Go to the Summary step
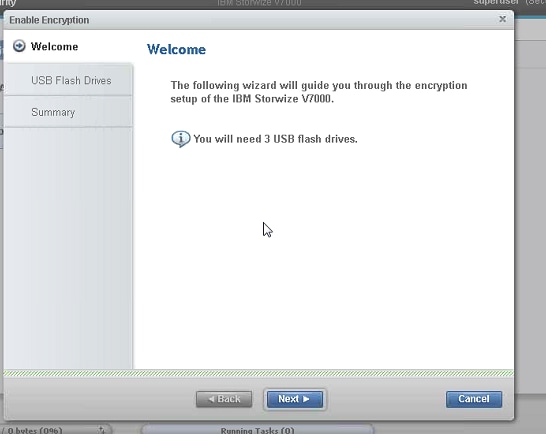546x434 pixels. click(x=69, y=112)
